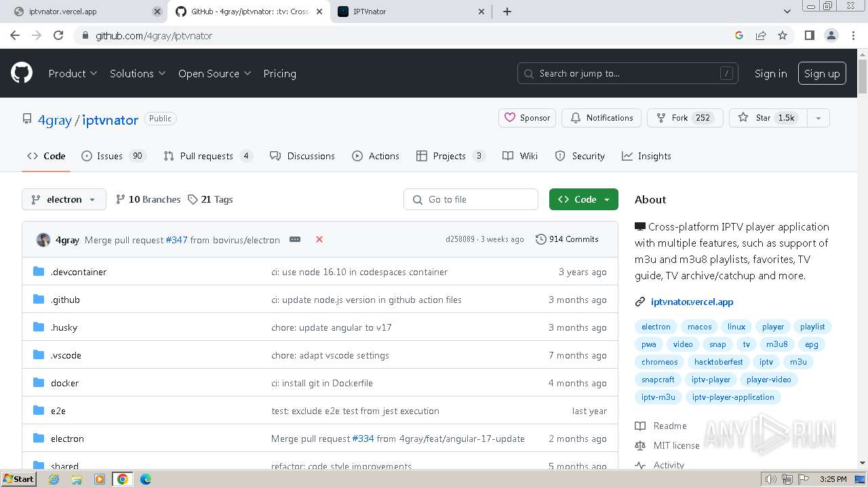Open the Insights tab
The image size is (868, 488).
pos(646,156)
